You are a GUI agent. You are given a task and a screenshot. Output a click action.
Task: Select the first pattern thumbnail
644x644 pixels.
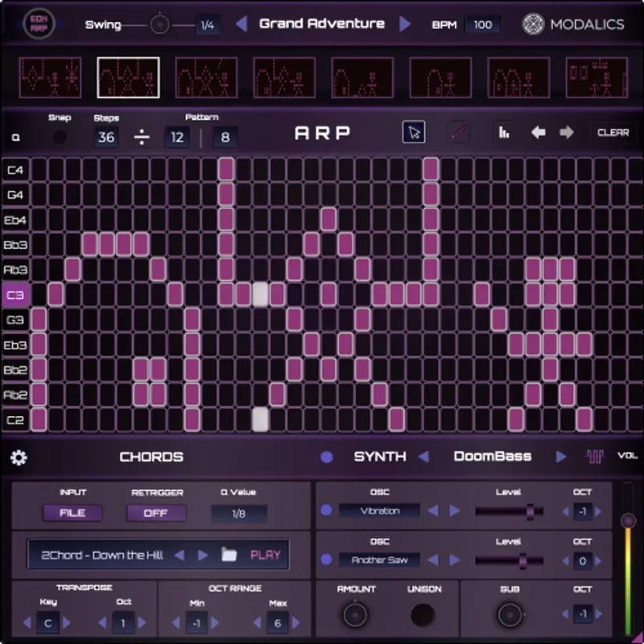50,77
